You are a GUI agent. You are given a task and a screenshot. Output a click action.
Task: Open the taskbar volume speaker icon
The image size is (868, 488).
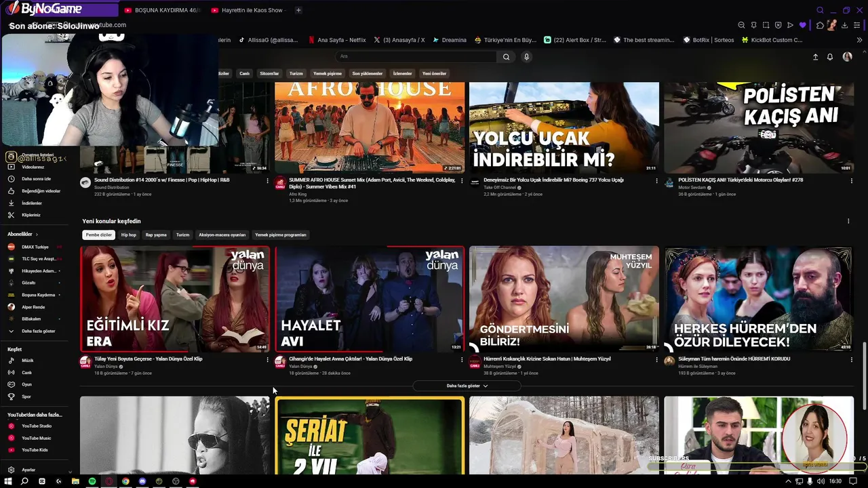pos(821,481)
